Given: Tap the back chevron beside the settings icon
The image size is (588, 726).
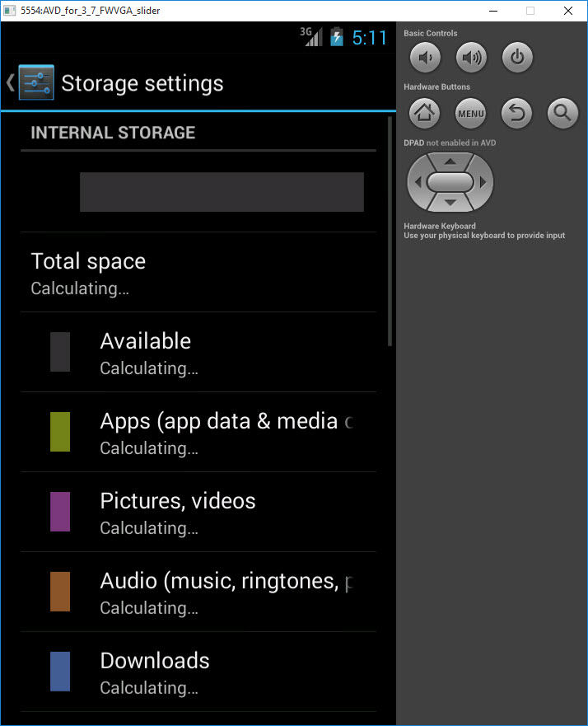Looking at the screenshot, I should (x=10, y=82).
